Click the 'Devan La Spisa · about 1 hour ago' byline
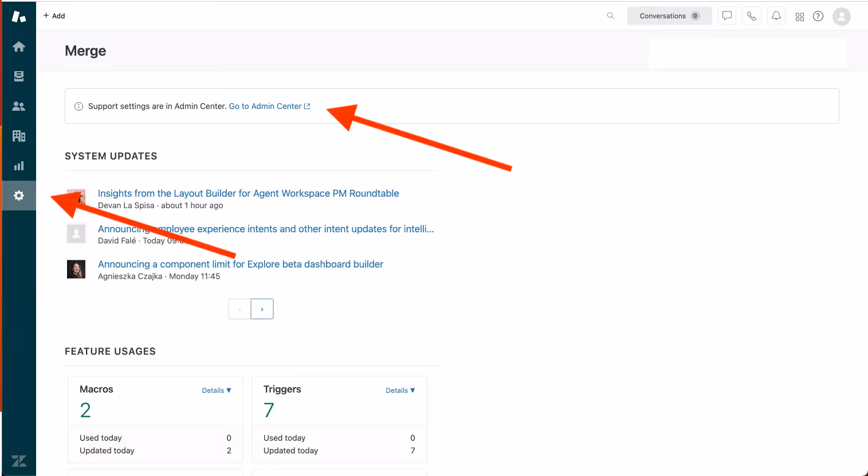Viewport: 868px width, 476px height. coord(160,205)
